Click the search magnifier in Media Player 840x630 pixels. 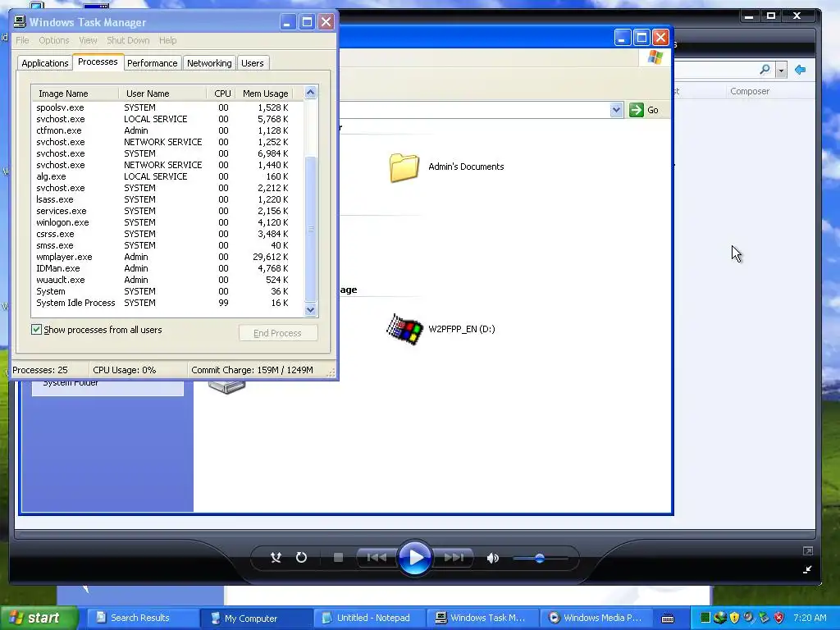(x=765, y=70)
